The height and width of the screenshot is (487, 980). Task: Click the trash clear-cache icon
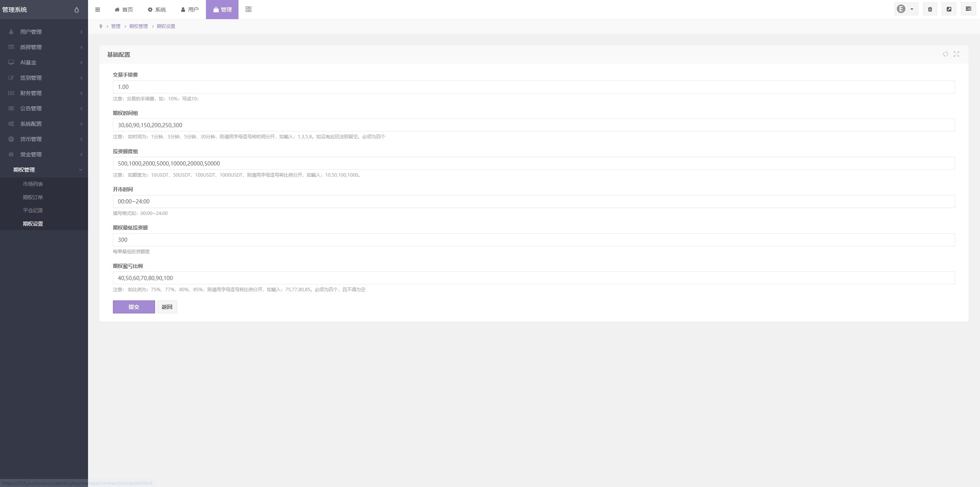click(930, 9)
